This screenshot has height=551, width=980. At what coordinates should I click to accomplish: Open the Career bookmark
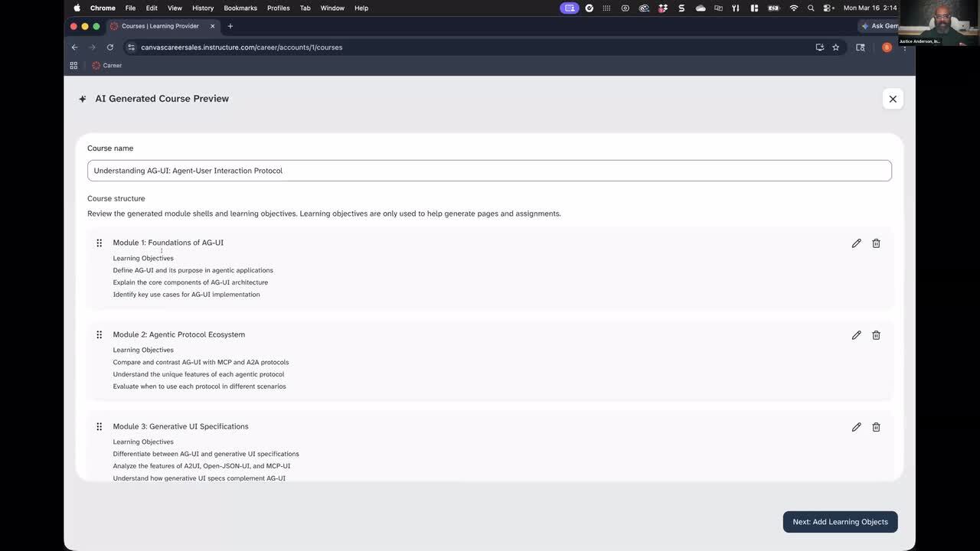point(107,66)
